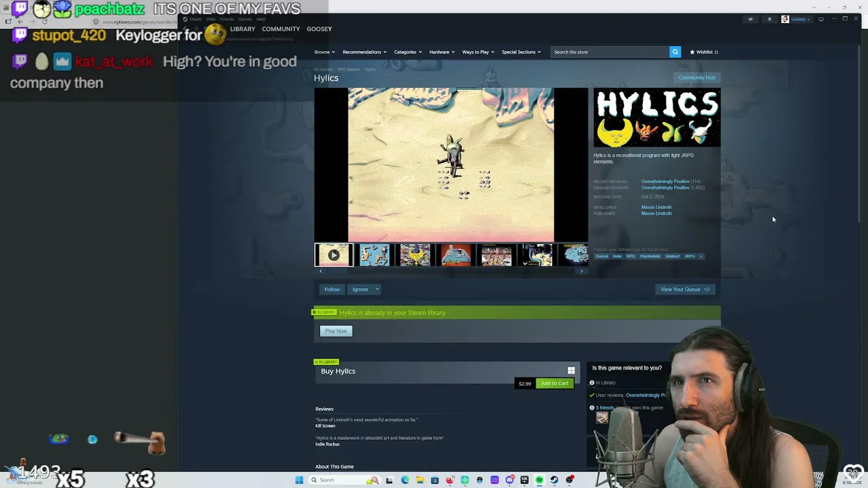The height and width of the screenshot is (488, 868).
Task: Expand the Recommendations menu
Action: point(364,52)
